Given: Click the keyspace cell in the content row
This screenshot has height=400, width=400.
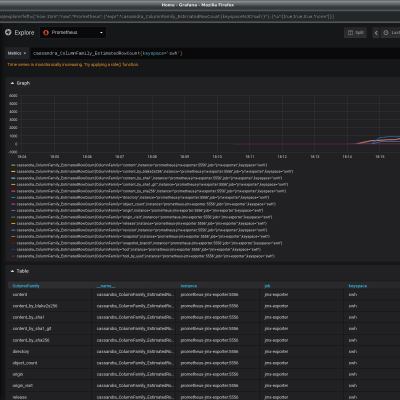Looking at the screenshot, I should click(x=372, y=295).
